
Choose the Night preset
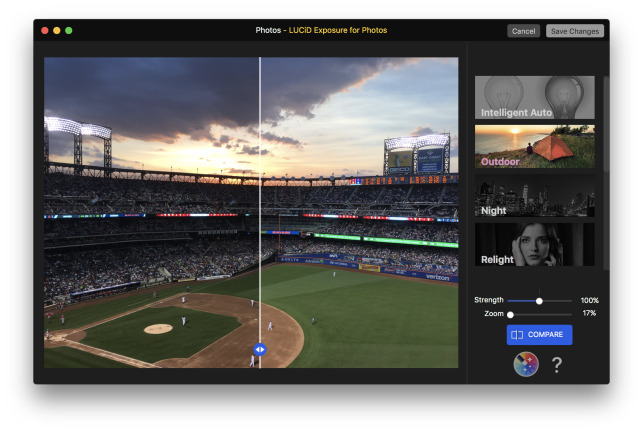pyautogui.click(x=534, y=197)
